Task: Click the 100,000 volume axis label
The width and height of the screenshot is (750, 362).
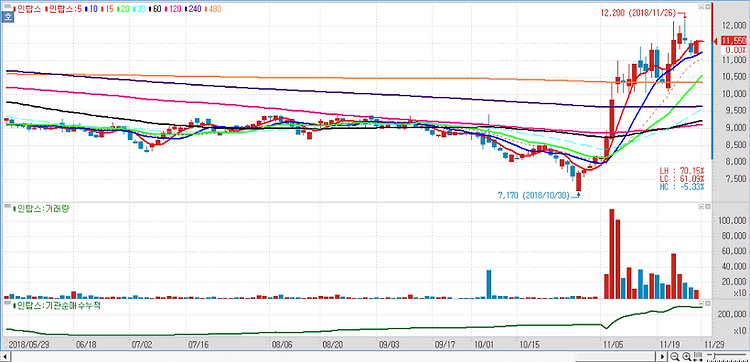Action: coord(733,220)
